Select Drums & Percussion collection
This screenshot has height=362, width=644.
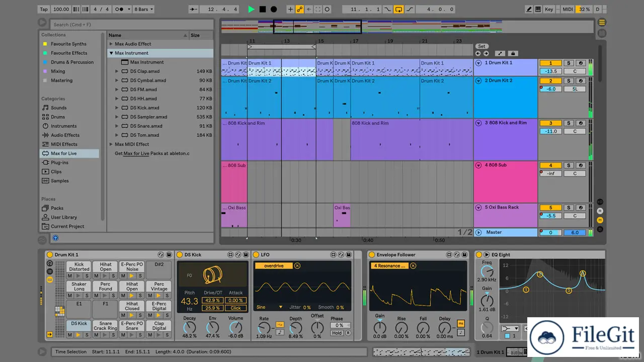[x=72, y=62]
